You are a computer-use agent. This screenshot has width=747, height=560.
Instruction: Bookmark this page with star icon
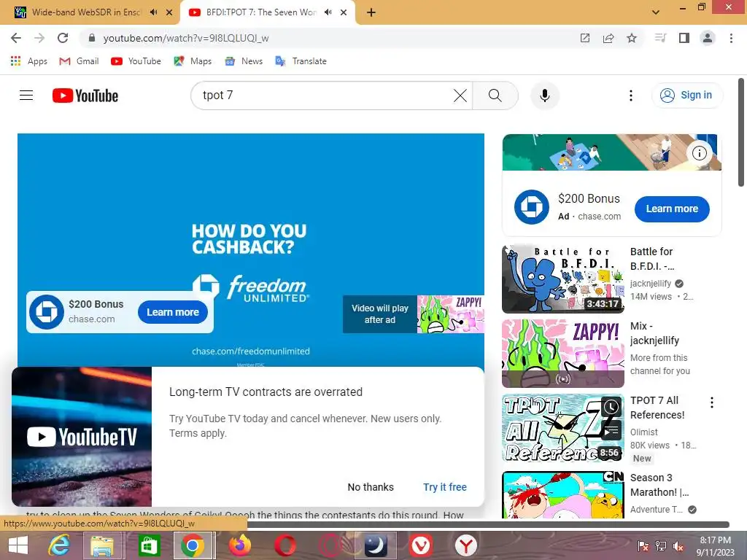(x=632, y=38)
